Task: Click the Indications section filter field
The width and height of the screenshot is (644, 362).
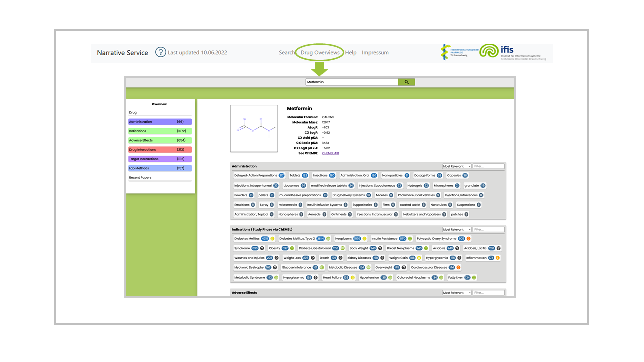Action: (x=488, y=229)
